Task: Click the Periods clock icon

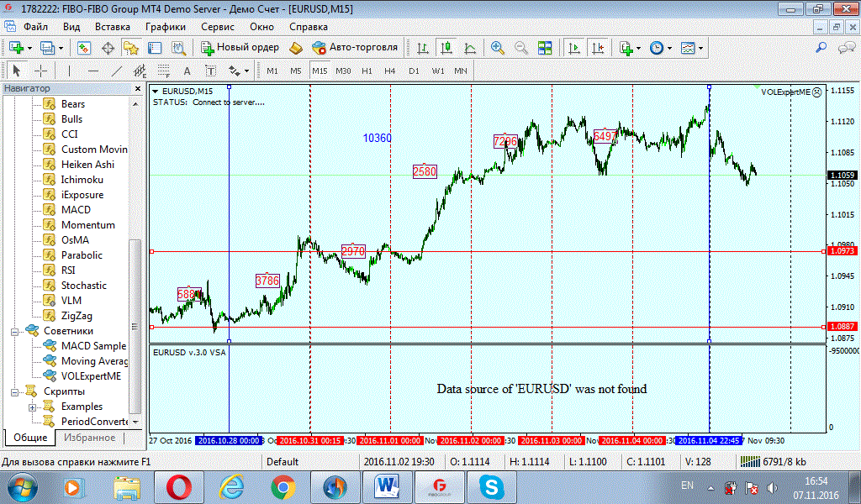Action: coord(657,48)
